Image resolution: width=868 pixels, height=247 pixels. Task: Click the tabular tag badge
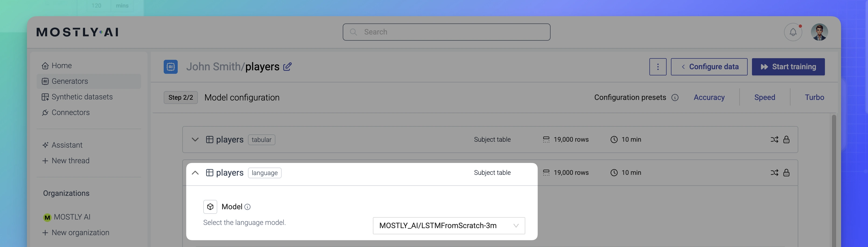coord(261,140)
